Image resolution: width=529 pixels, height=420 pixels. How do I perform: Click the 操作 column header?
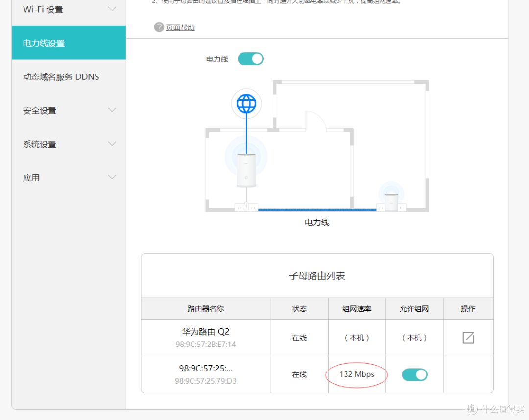(x=468, y=309)
